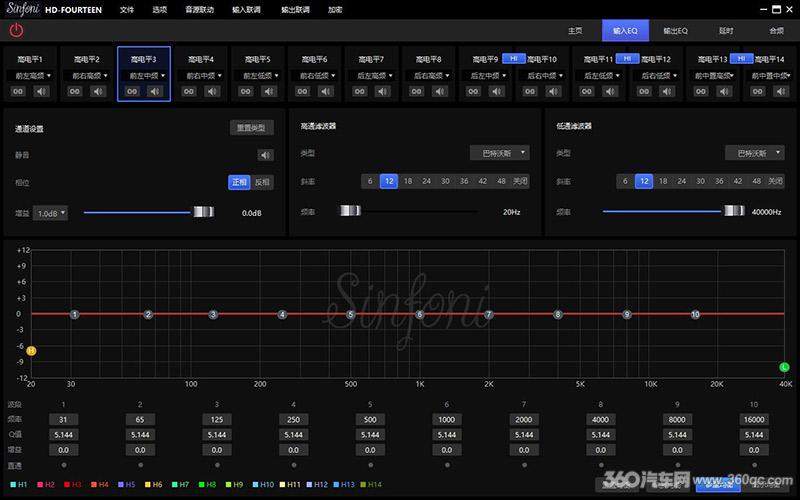Set low-pass filter slope to 6
Image resolution: width=800 pixels, height=500 pixels.
626,181
